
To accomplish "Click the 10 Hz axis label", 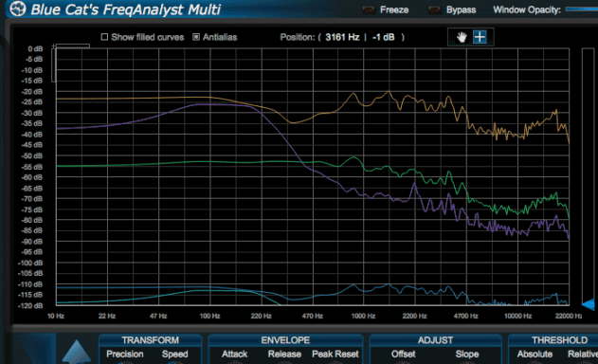I will click(x=56, y=316).
